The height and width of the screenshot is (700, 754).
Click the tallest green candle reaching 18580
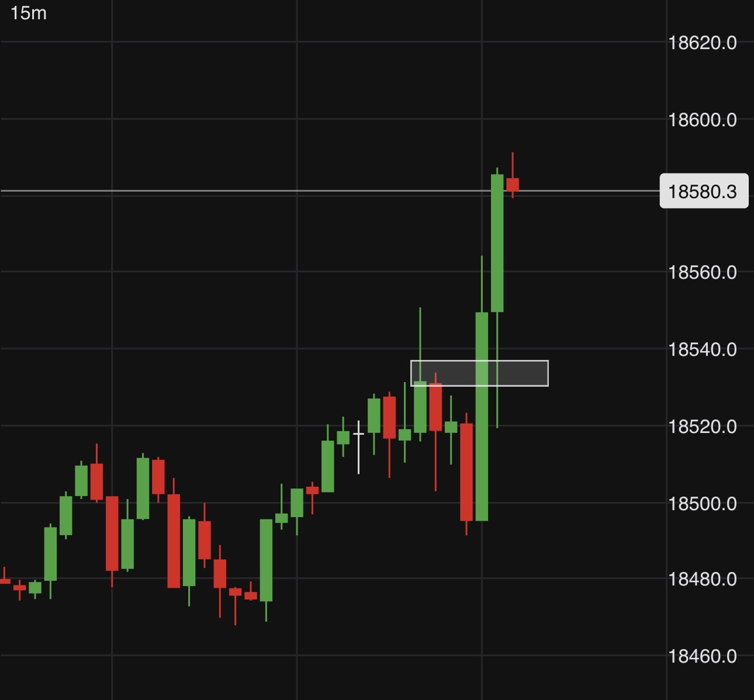pyautogui.click(x=497, y=243)
